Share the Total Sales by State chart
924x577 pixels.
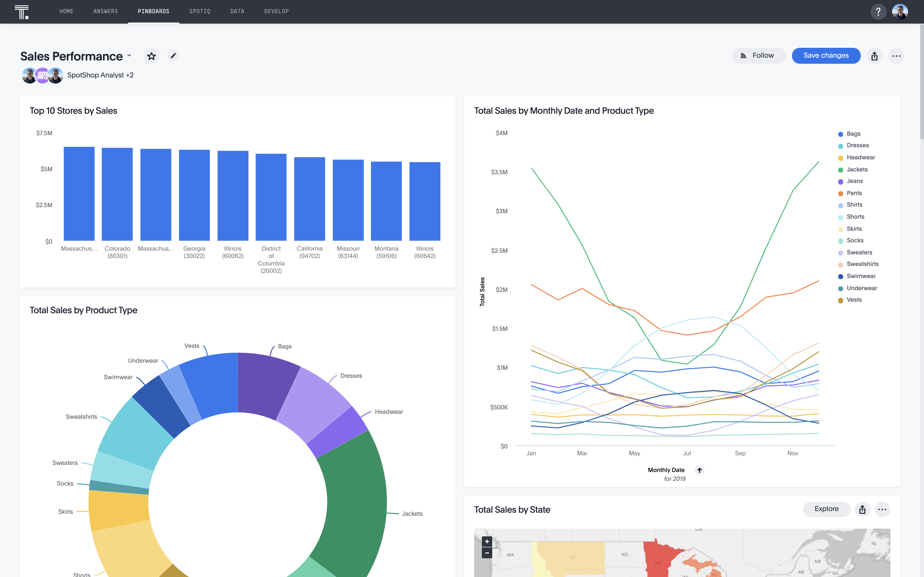[x=862, y=509]
